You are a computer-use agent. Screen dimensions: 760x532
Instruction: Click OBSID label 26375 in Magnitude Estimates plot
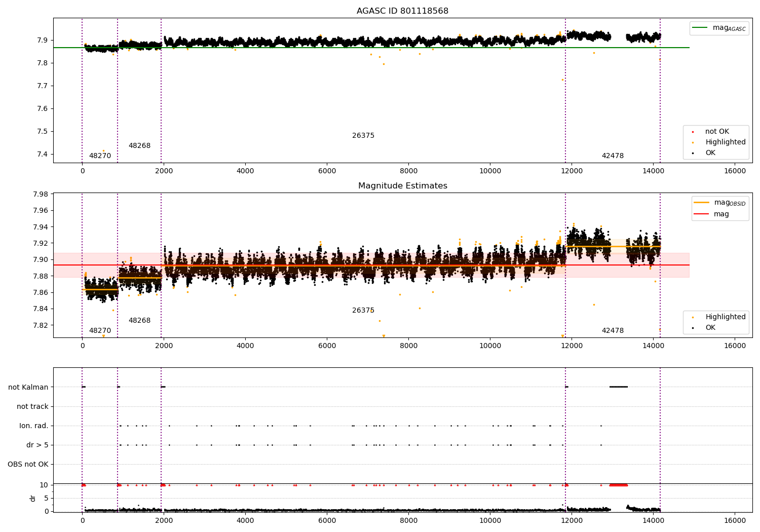click(363, 311)
